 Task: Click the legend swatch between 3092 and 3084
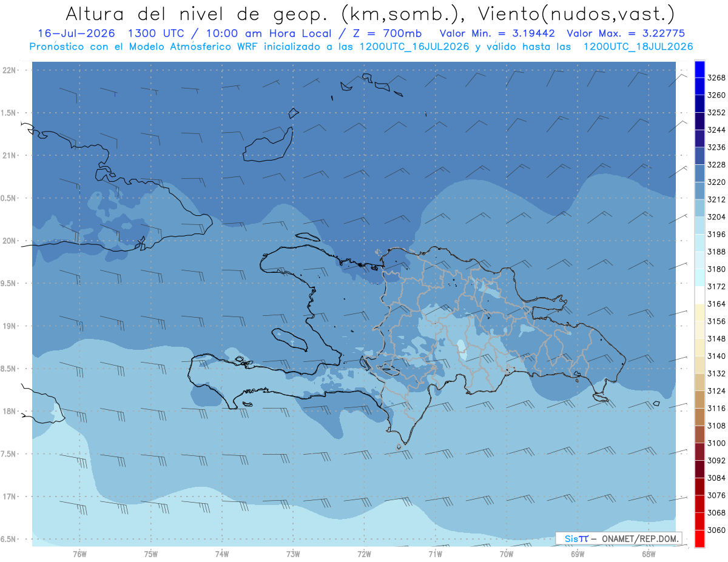click(699, 469)
